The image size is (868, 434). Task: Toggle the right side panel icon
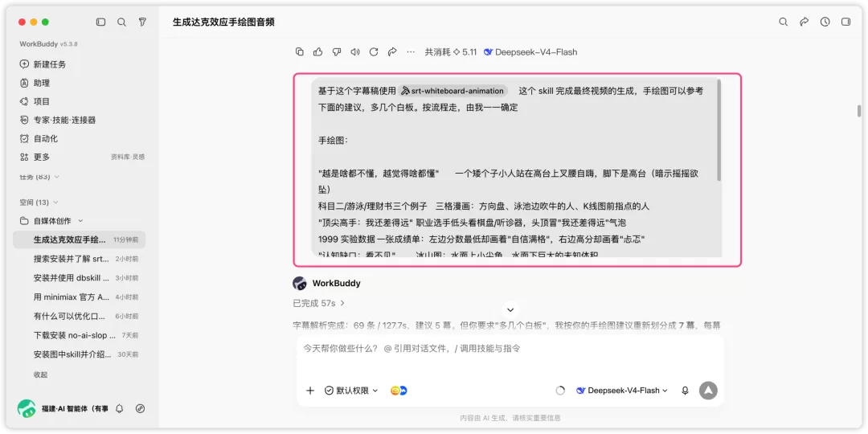(845, 23)
